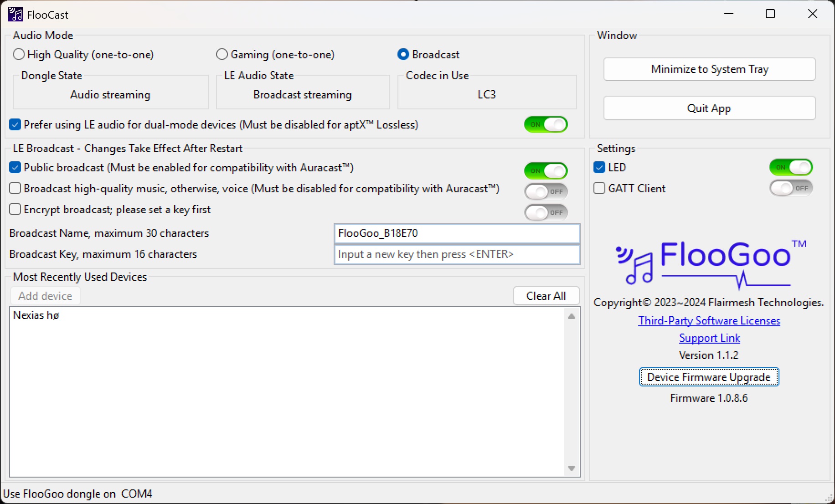Uncheck the LED checkbox
This screenshot has height=504, width=835.
tap(599, 167)
